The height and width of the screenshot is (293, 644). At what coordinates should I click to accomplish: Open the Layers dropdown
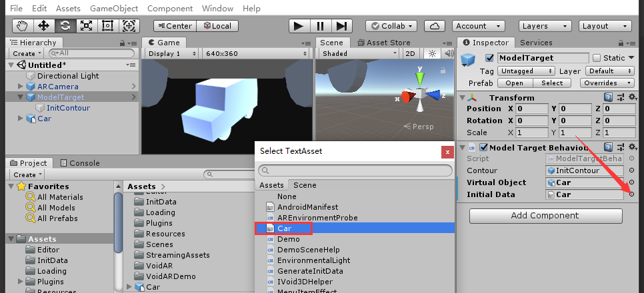tap(545, 26)
